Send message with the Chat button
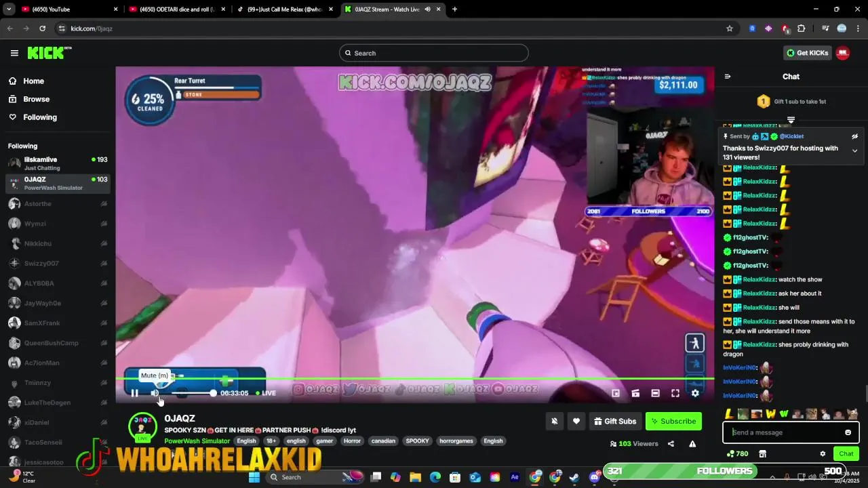The width and height of the screenshot is (868, 488). coord(846,454)
